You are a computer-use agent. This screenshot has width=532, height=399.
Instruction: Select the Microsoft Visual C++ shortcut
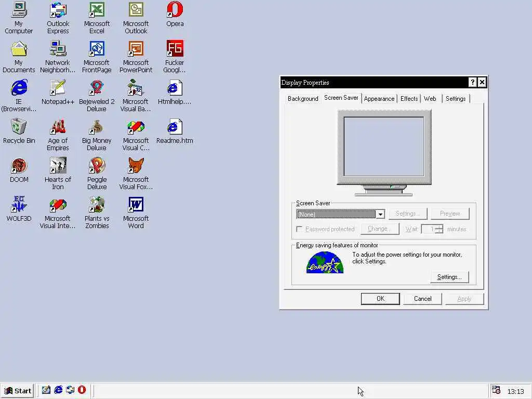point(136,135)
